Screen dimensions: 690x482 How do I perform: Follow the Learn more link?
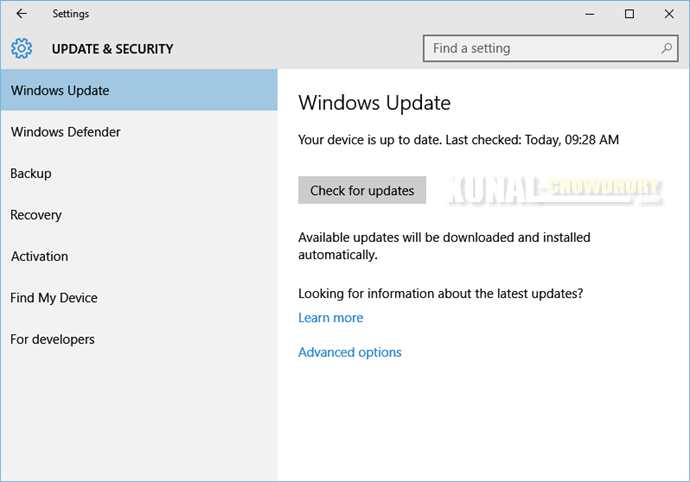click(x=331, y=318)
